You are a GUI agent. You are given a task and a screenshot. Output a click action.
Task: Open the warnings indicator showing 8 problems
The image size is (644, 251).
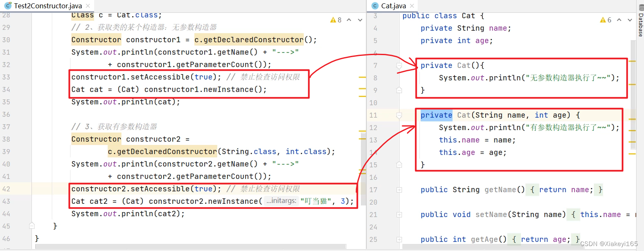[336, 20]
